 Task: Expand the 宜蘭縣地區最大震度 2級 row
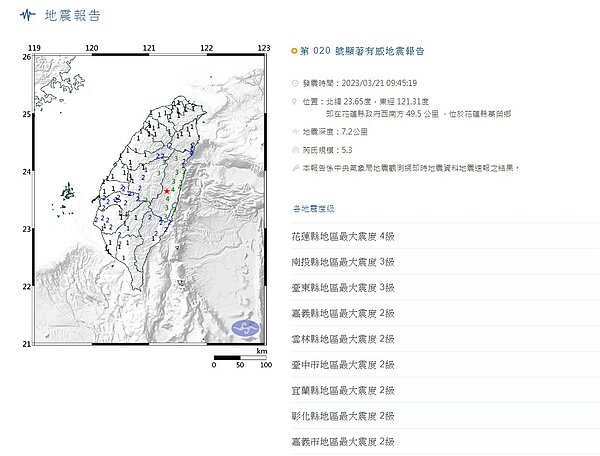(445, 390)
